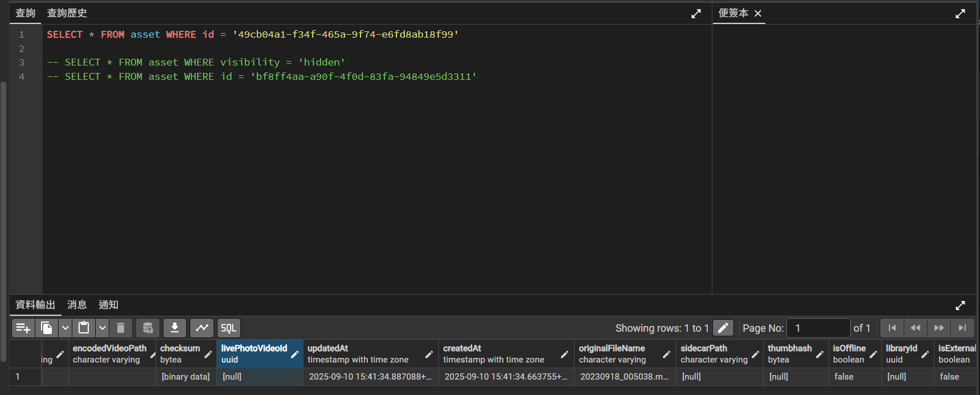Click the SQL button in results toolbar
The image size is (980, 395).
(x=229, y=328)
